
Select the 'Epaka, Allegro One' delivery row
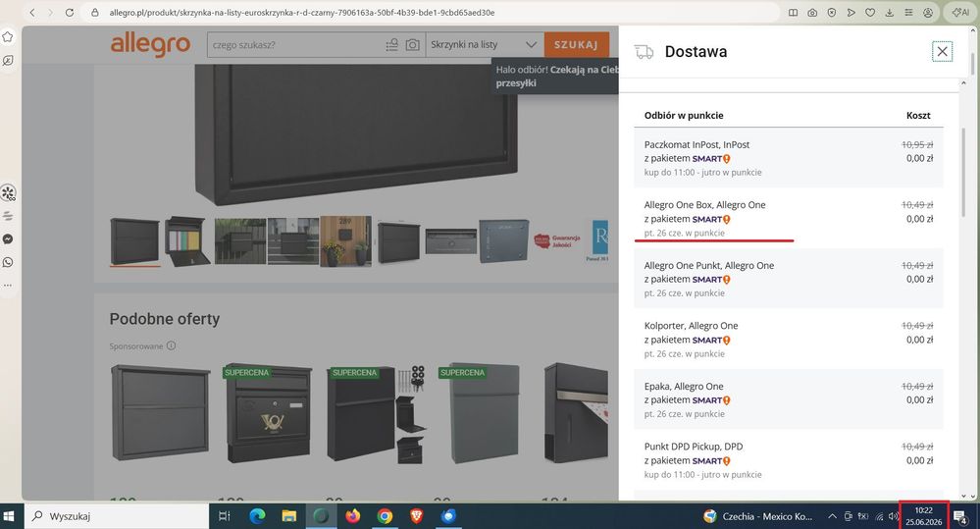(x=788, y=400)
